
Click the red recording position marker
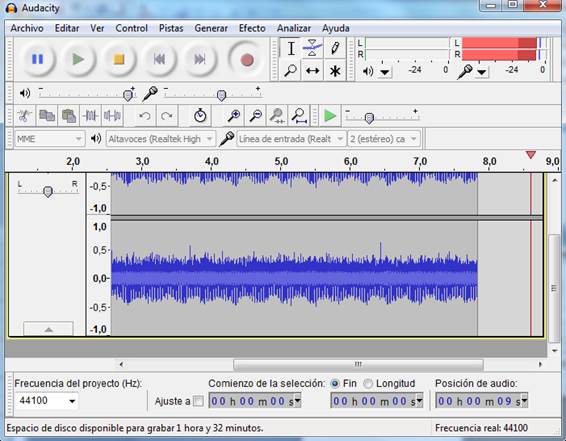tap(530, 155)
